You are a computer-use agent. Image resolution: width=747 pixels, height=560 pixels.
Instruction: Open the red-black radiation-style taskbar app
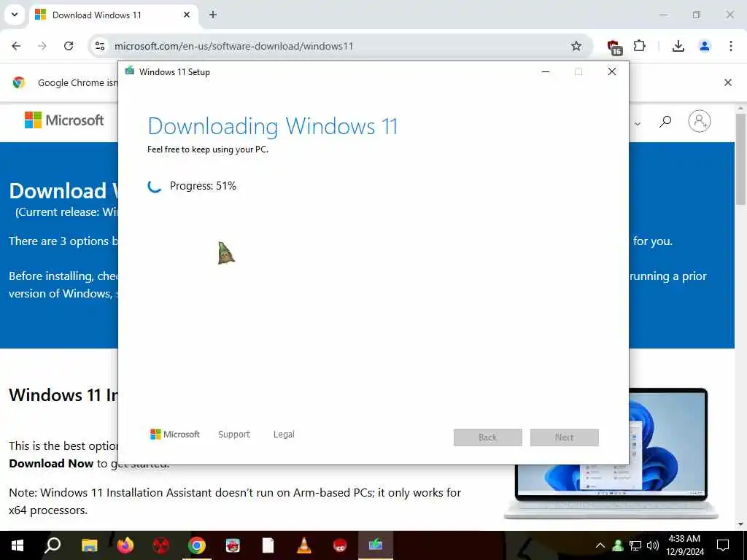pos(161,545)
